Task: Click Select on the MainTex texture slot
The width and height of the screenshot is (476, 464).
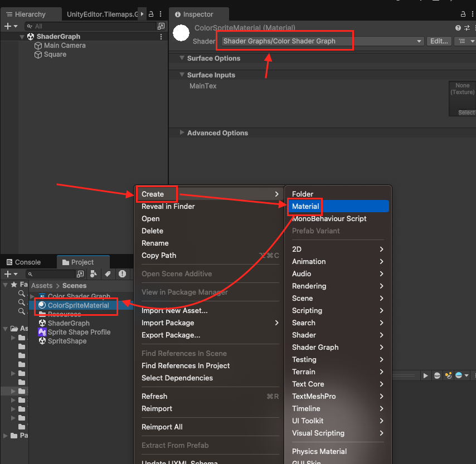Action: click(467, 113)
